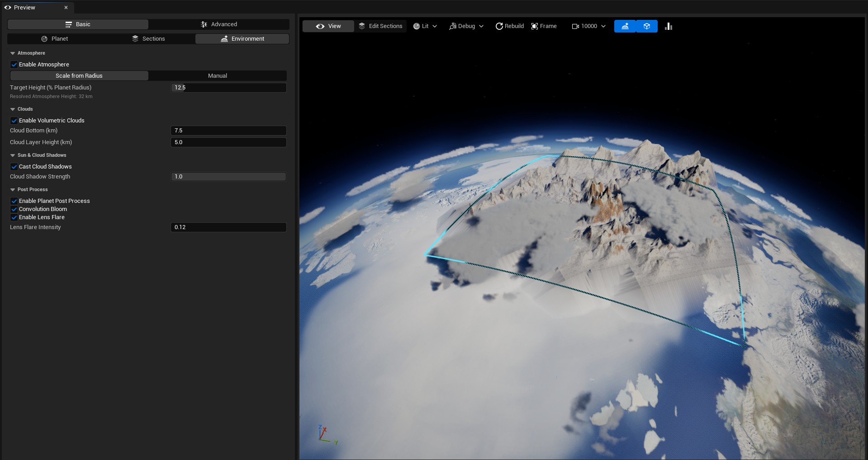This screenshot has width=868, height=460.
Task: Toggle Enable Planet Post Process checkbox
Action: [x=14, y=201]
